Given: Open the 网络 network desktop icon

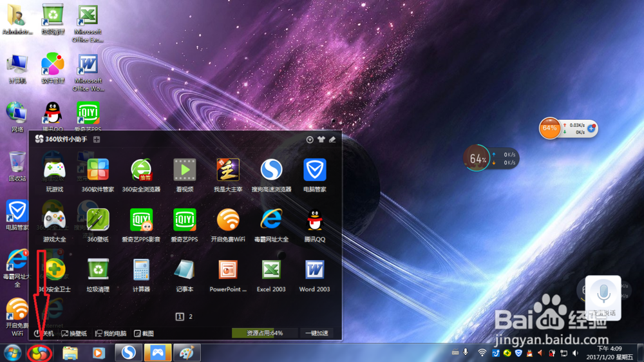Looking at the screenshot, I should click(17, 117).
